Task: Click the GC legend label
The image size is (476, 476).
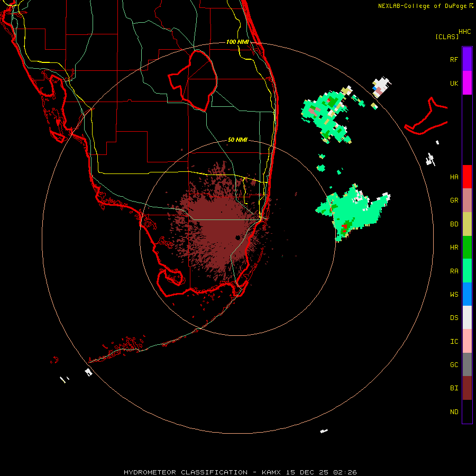Action: coord(454,364)
